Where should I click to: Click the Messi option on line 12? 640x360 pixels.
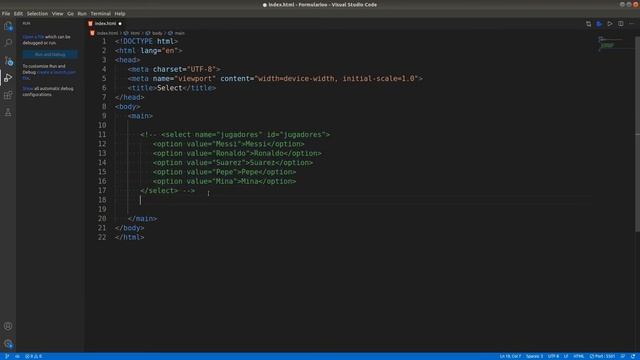click(229, 144)
